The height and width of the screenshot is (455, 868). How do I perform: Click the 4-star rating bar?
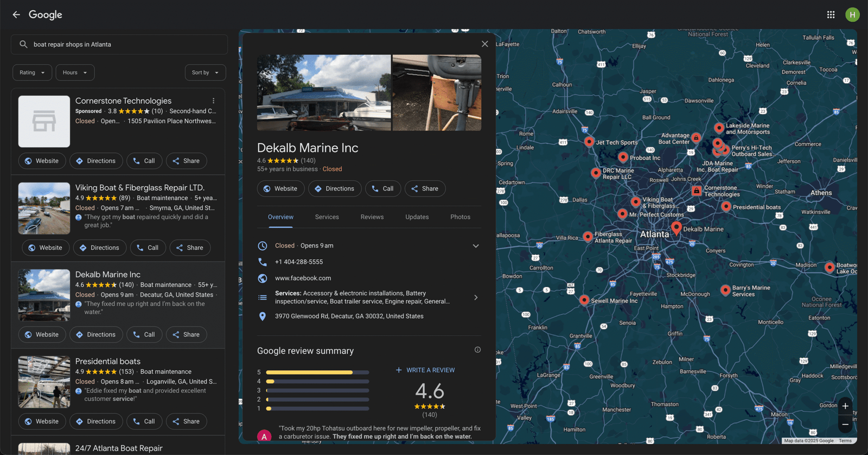click(x=317, y=382)
